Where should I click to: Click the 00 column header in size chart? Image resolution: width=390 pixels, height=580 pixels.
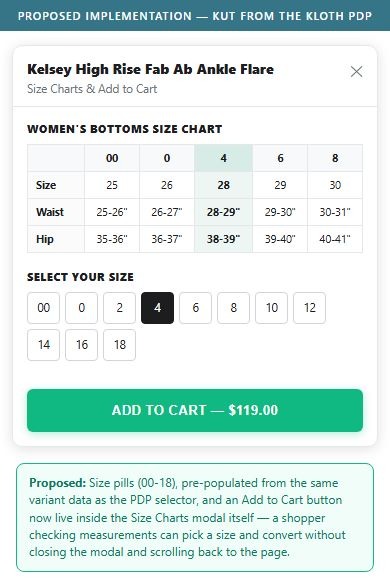[112, 158]
